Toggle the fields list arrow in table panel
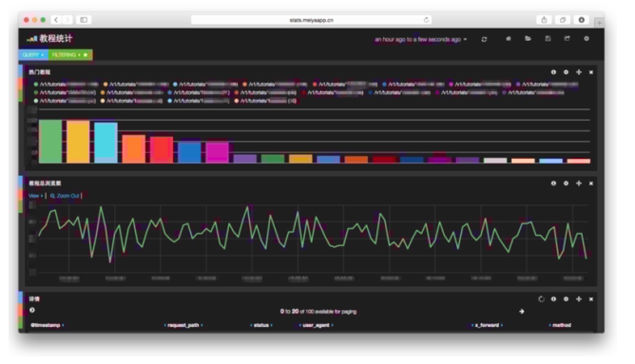 (32, 310)
